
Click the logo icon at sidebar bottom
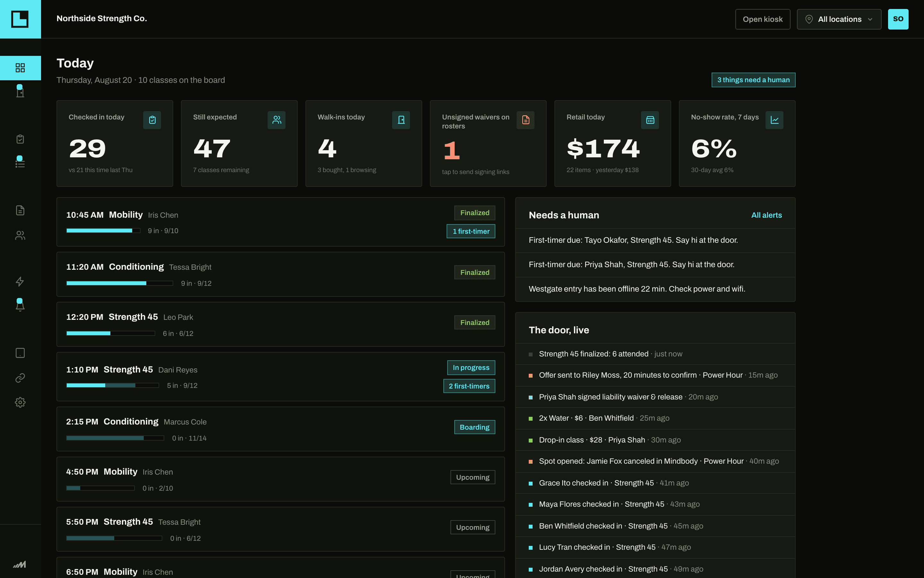(x=20, y=564)
